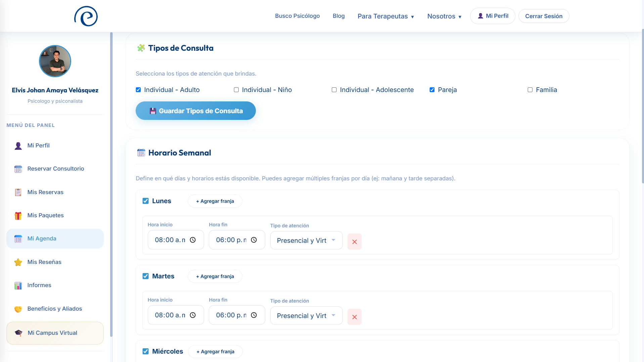This screenshot has height=362, width=644.
Task: Click the header Mi Perfil button
Action: pyautogui.click(x=493, y=16)
